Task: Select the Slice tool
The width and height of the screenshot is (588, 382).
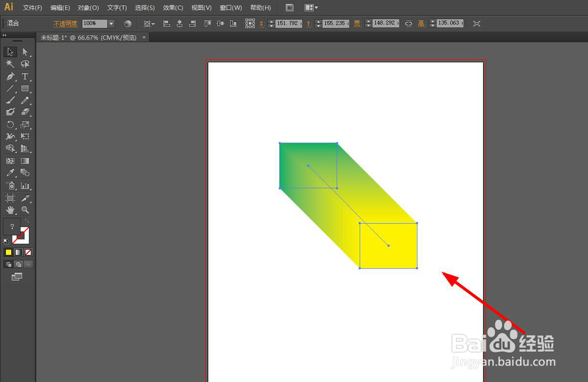Action: click(25, 198)
